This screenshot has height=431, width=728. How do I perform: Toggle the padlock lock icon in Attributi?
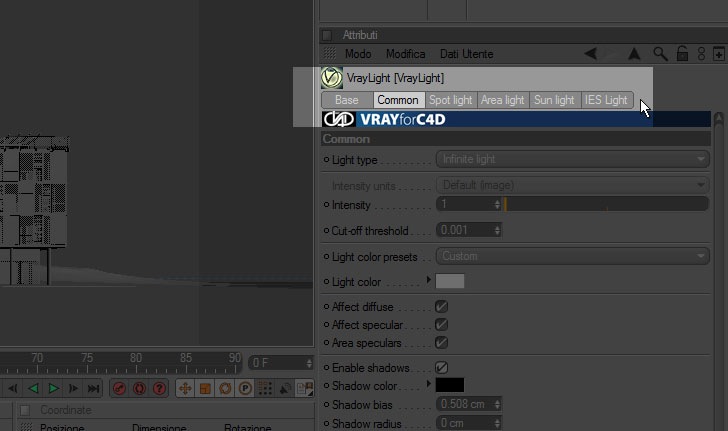click(x=682, y=54)
